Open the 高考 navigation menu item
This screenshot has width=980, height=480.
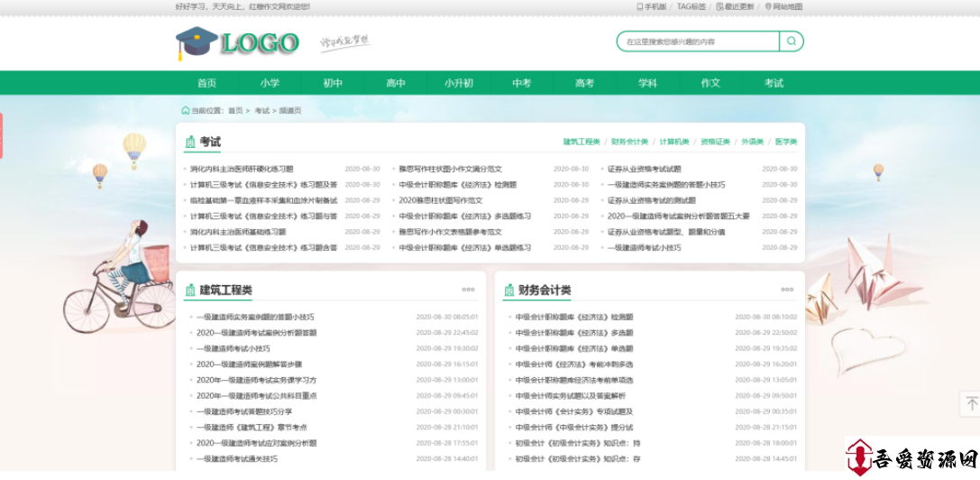[x=584, y=83]
